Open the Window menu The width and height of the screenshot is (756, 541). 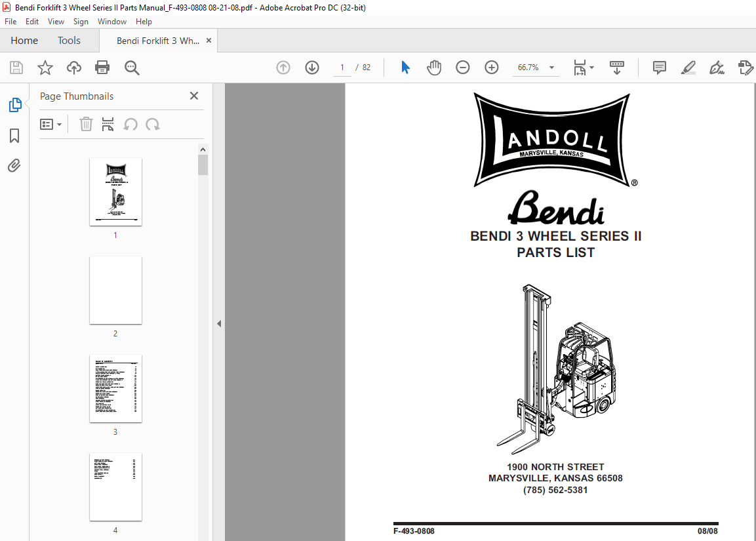click(112, 22)
